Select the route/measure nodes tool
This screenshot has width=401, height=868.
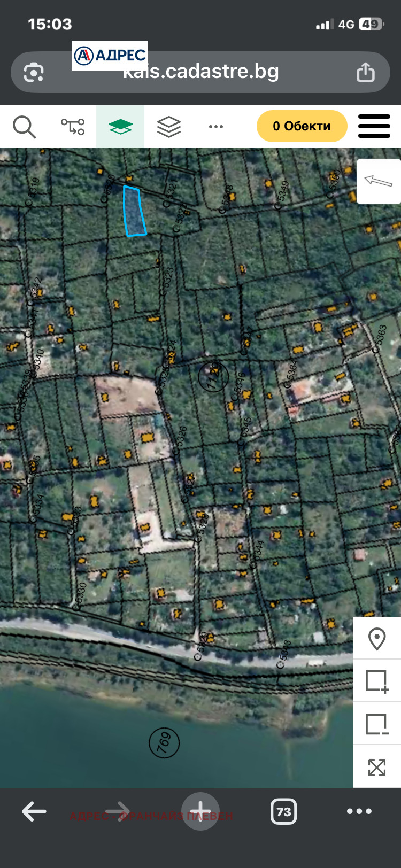(73, 127)
